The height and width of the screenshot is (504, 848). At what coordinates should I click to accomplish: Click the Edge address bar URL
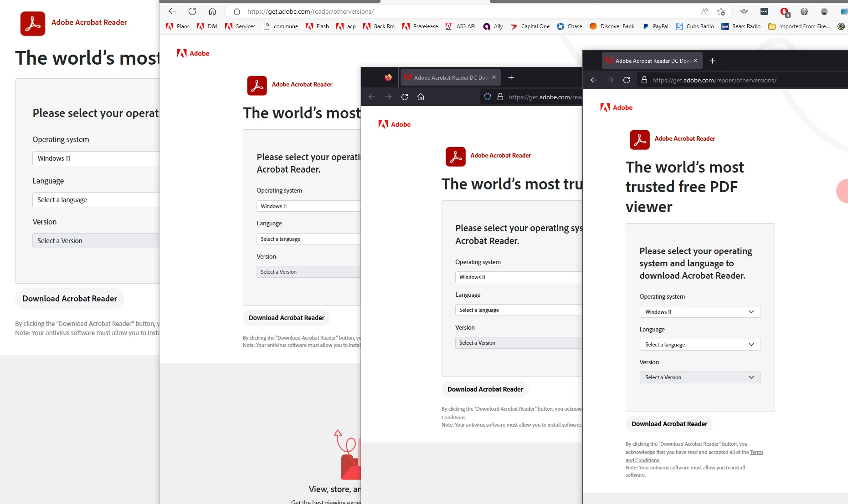pyautogui.click(x=310, y=11)
